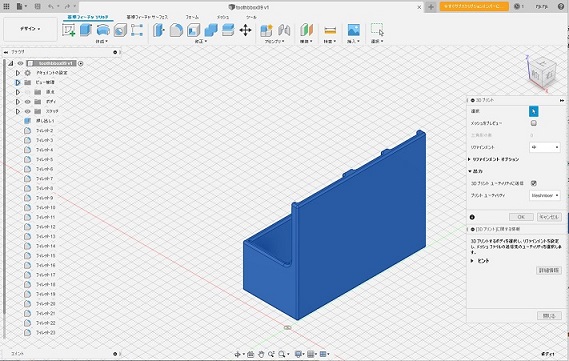Click the Cancel button in 3D print dialog
The width and height of the screenshot is (569, 361).
(x=549, y=217)
